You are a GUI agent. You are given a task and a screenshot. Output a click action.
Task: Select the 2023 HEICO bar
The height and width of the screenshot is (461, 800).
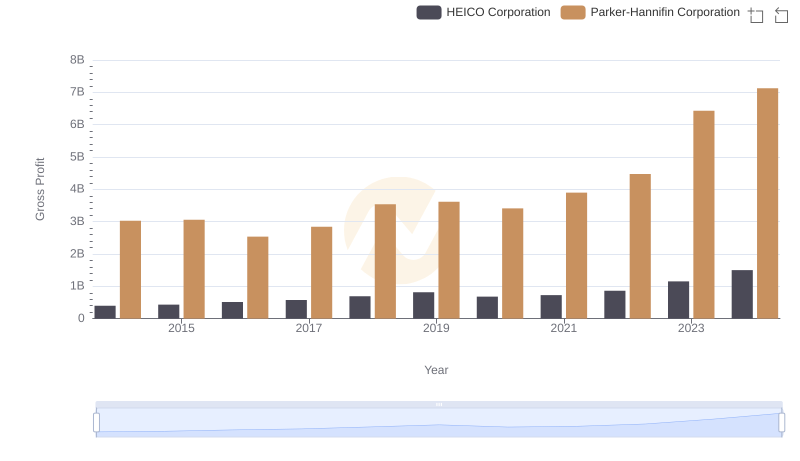click(x=678, y=300)
